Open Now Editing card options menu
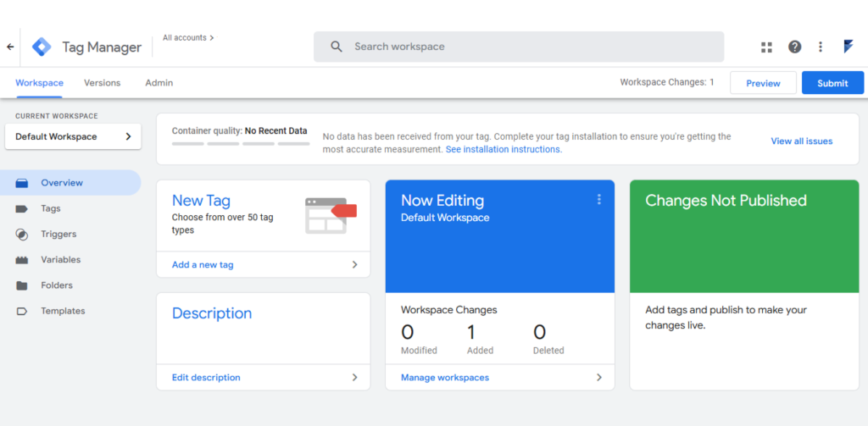Image resolution: width=868 pixels, height=426 pixels. (x=598, y=200)
